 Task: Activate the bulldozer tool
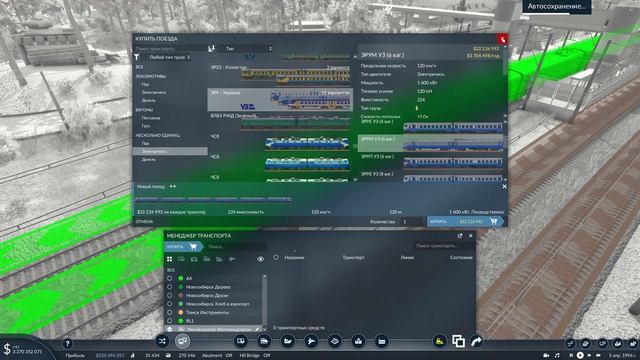440,341
